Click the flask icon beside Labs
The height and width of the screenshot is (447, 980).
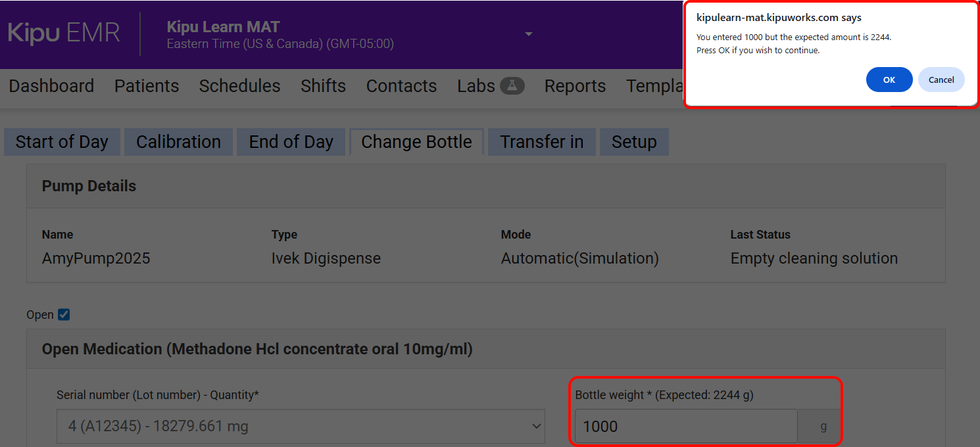(x=512, y=86)
